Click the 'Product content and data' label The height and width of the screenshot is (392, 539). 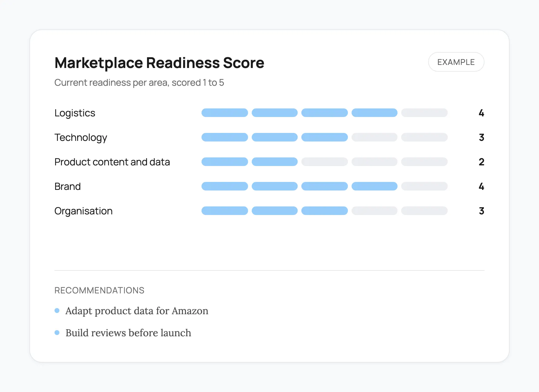click(112, 162)
